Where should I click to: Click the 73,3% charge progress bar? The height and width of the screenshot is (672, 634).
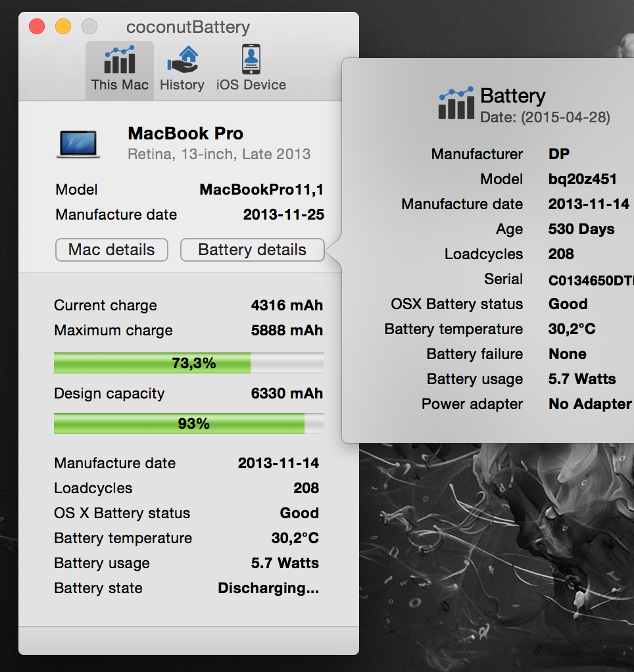(189, 363)
